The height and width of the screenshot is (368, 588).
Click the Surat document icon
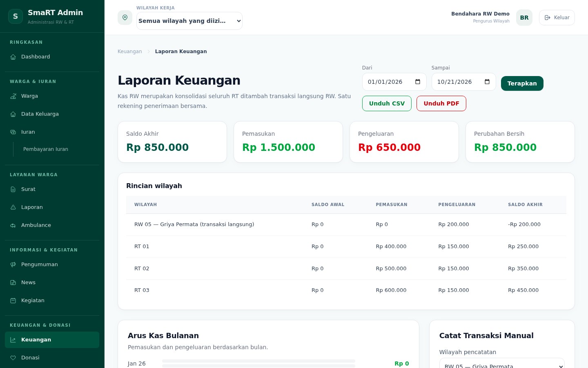(13, 189)
